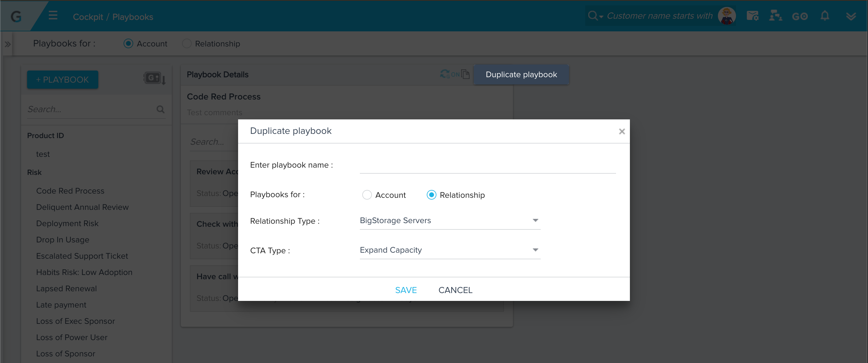
Task: Click the Test comments description text
Action: click(214, 112)
